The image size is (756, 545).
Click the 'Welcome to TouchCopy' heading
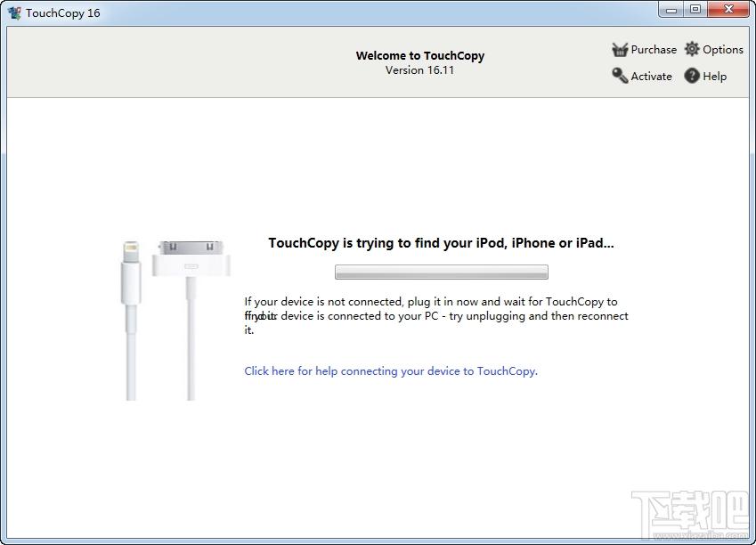(x=419, y=55)
